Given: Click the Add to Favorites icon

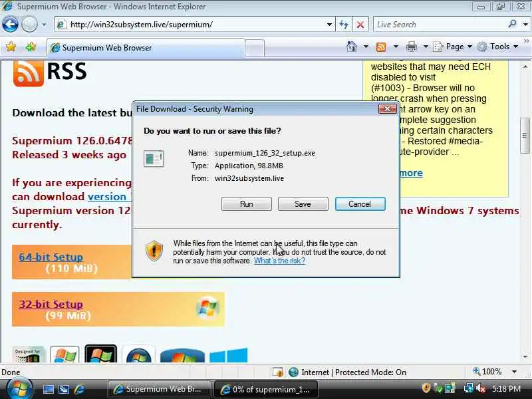Looking at the screenshot, I should click(31, 47).
